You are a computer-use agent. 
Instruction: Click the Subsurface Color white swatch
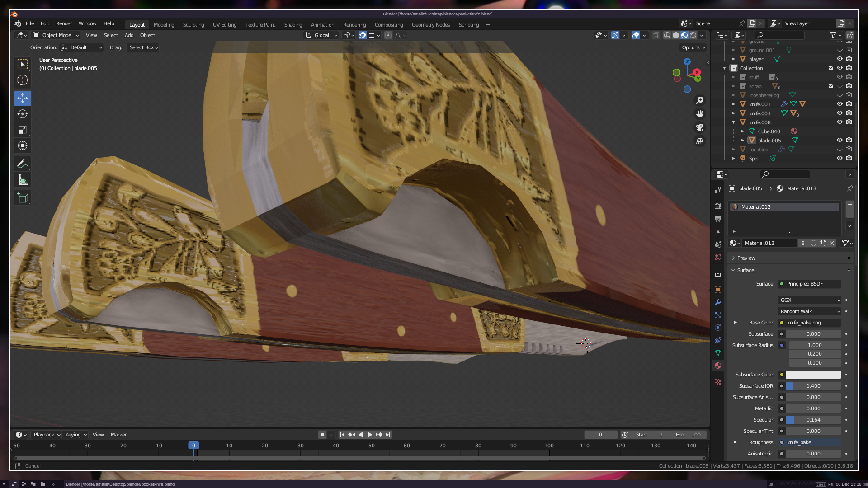click(x=813, y=375)
